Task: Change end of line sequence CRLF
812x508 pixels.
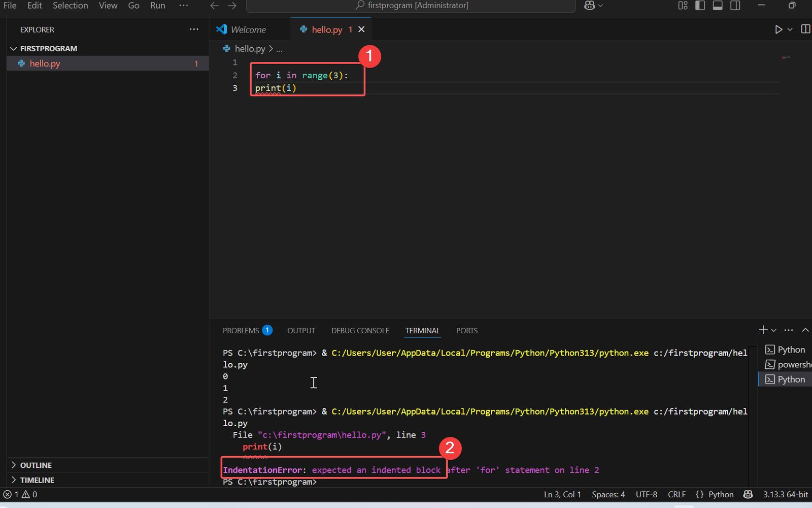Action: click(x=676, y=494)
